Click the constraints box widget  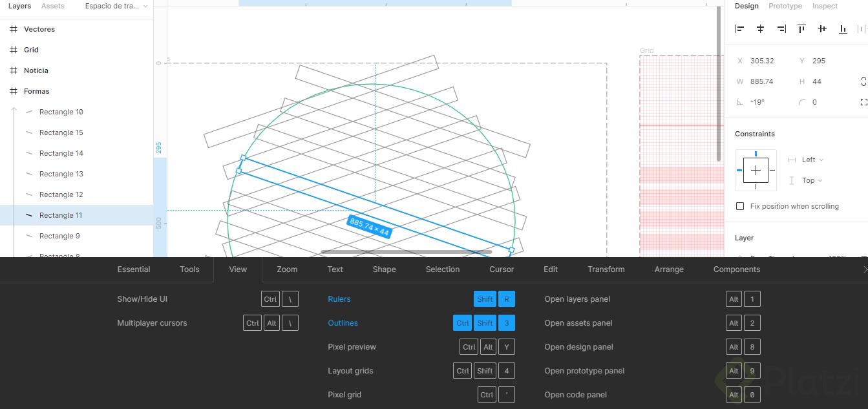756,170
